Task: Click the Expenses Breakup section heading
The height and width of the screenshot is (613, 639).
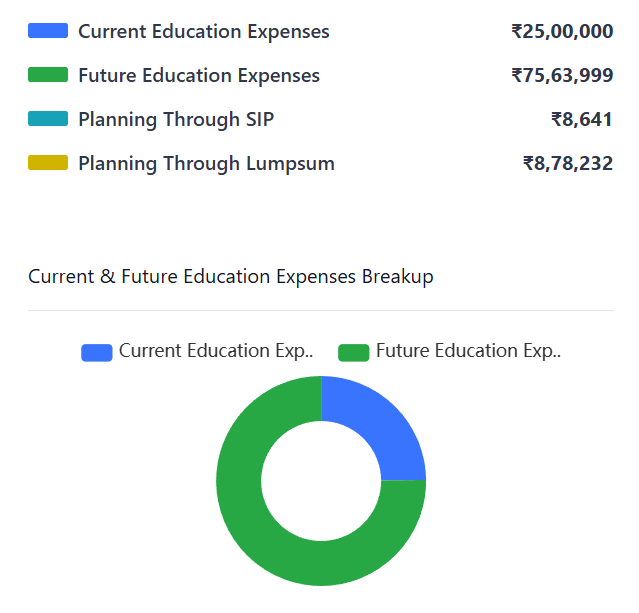Action: click(231, 277)
